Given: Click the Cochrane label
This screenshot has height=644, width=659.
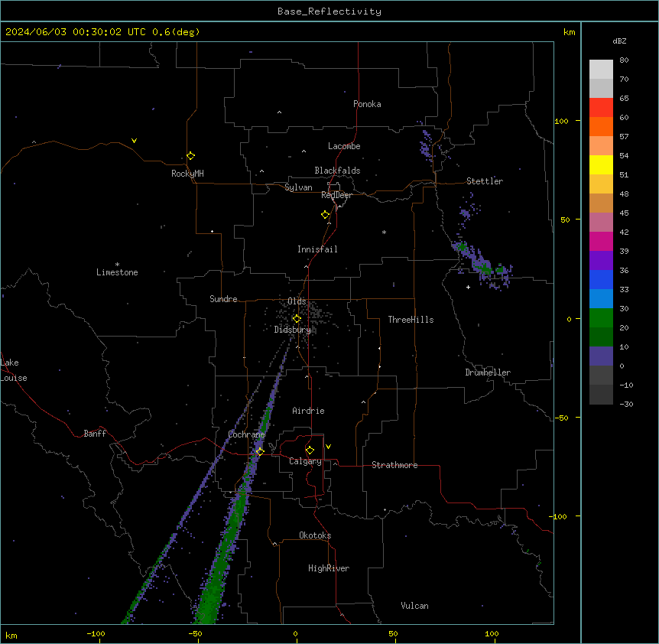Looking at the screenshot, I should 247,434.
